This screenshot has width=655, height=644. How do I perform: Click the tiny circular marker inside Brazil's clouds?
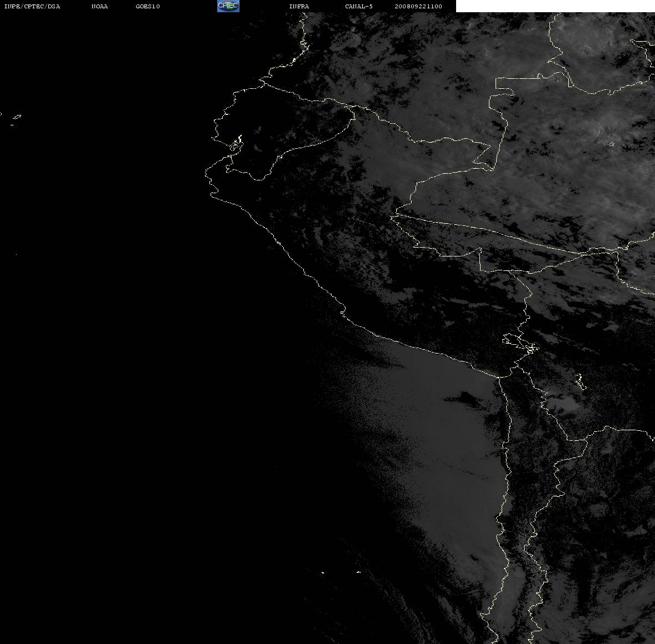[x=612, y=144]
